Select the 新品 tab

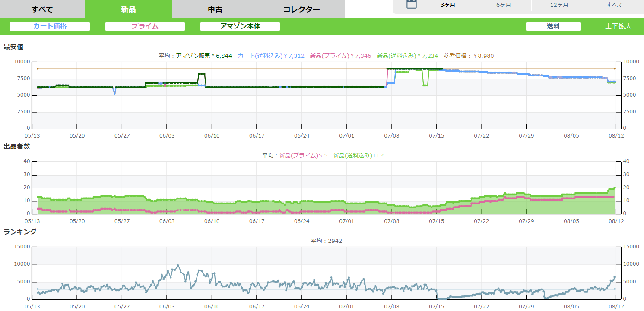128,9
